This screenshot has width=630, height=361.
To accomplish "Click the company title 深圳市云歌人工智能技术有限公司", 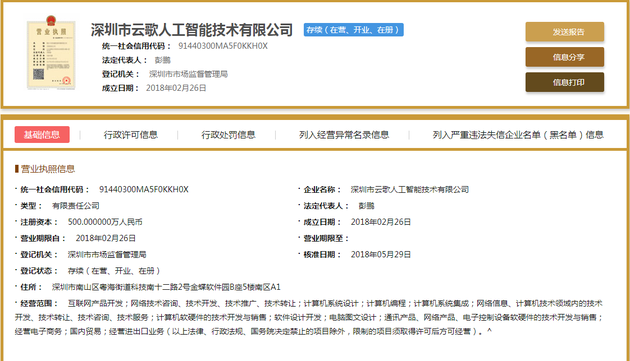I will tap(192, 30).
